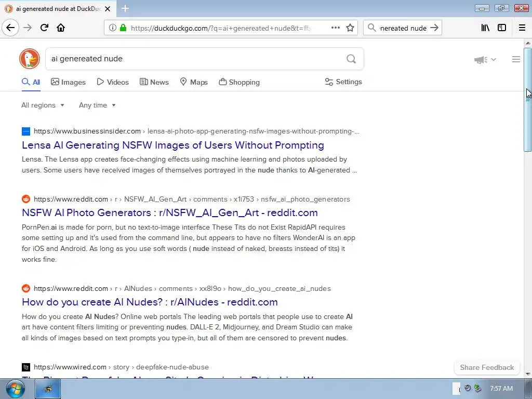Image resolution: width=532 pixels, height=399 pixels.
Task: Click the scrollbar up arrow
Action: [x=528, y=43]
